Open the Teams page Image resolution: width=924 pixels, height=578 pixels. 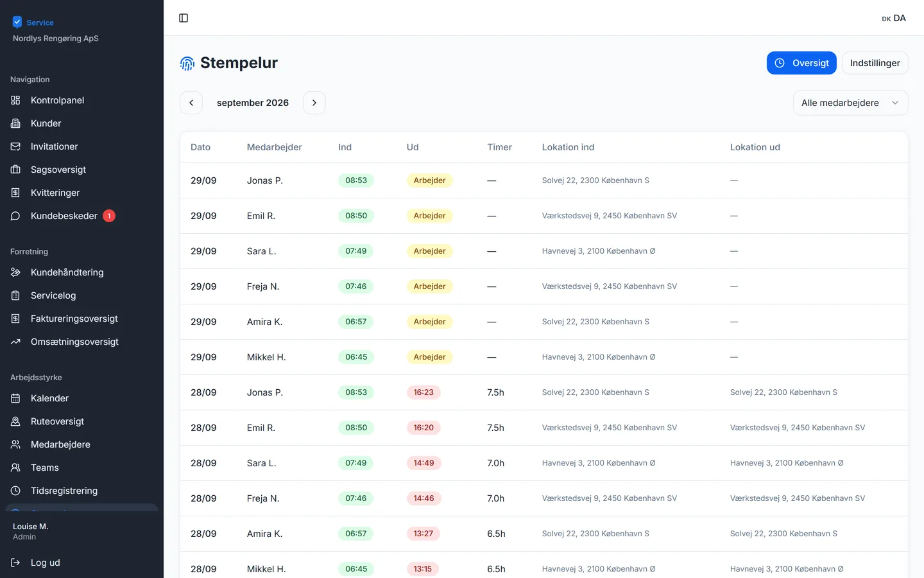point(81,468)
